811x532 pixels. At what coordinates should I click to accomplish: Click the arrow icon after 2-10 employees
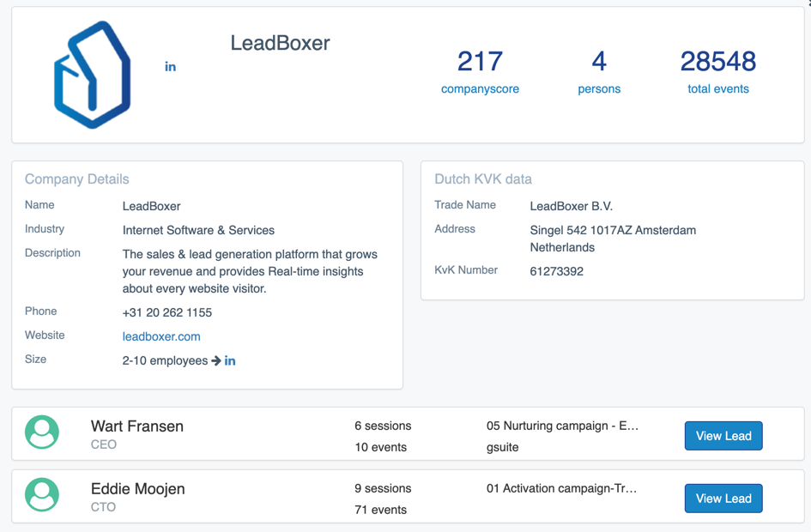pos(216,361)
